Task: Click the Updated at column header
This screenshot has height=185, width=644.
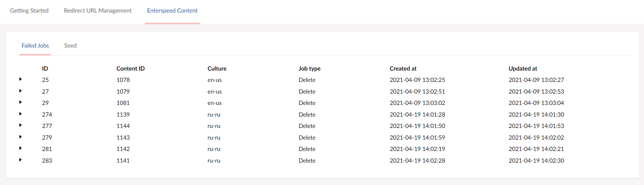Action: click(x=523, y=69)
